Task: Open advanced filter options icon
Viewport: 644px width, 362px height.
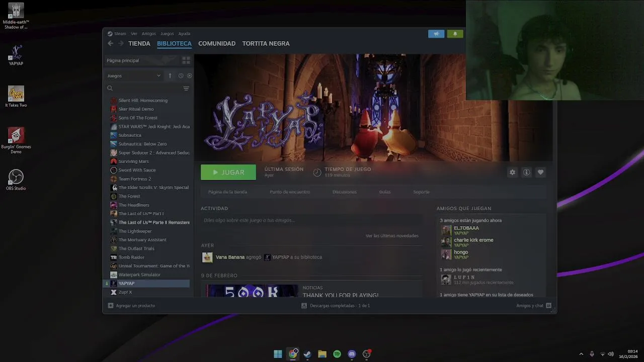Action: click(x=186, y=88)
